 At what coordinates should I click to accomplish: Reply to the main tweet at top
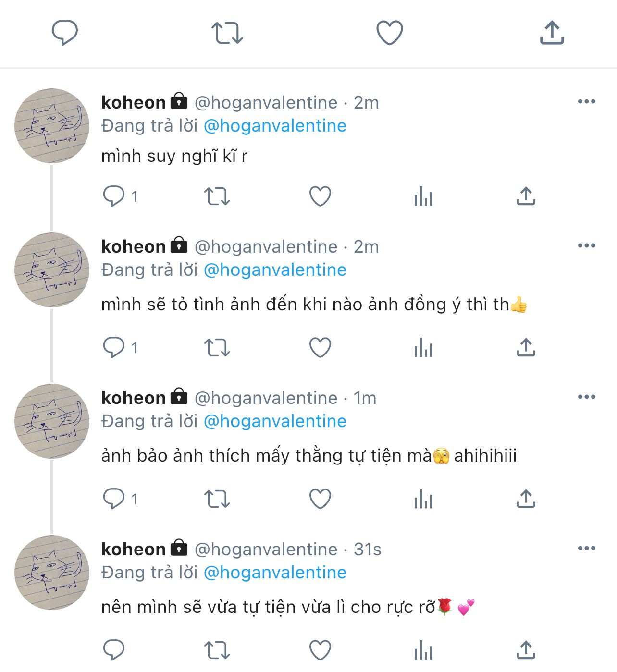point(65,33)
